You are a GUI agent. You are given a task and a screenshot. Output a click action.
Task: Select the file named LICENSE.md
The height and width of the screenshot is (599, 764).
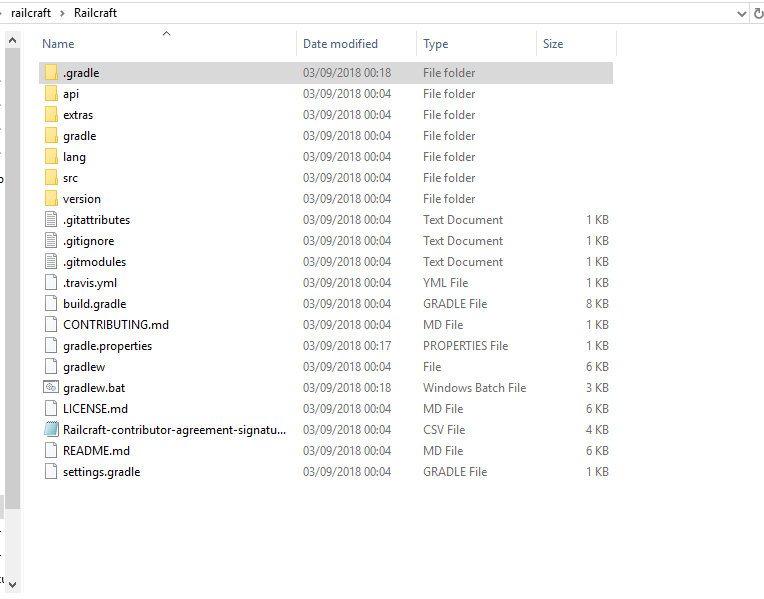[96, 408]
